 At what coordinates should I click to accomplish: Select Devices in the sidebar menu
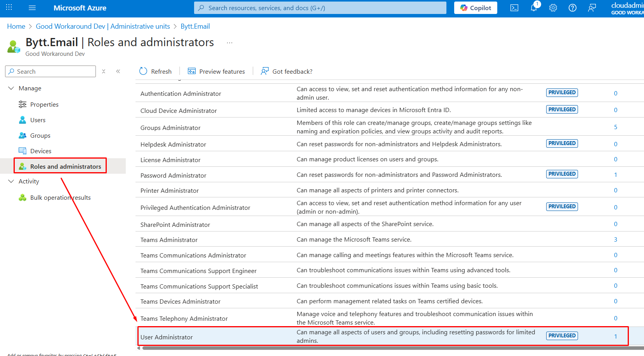coord(41,151)
